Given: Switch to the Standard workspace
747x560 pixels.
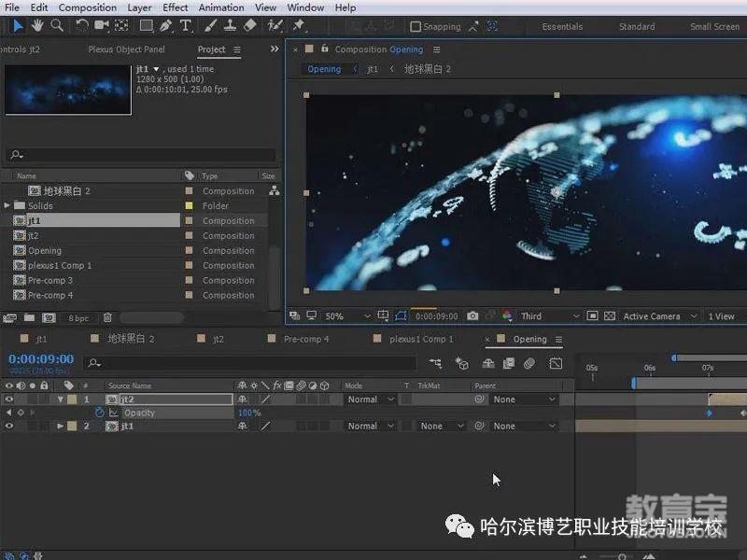Looking at the screenshot, I should (x=637, y=27).
